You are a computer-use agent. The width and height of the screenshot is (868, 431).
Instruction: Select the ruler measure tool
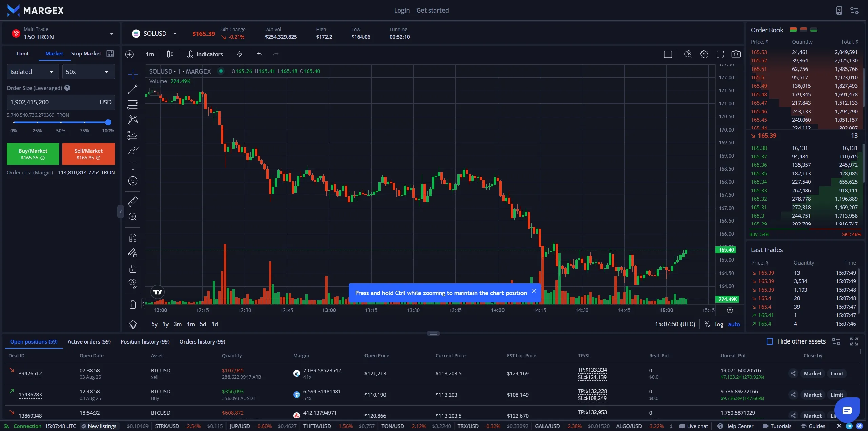coord(133,201)
